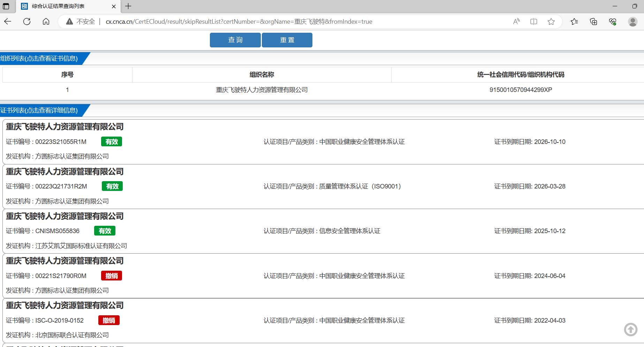Click expiry date 2024-06-04
This screenshot has height=347, width=644.
click(550, 276)
